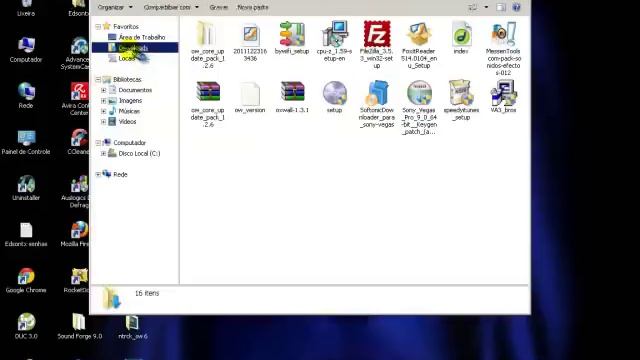Select the FileZilla win32 setup file
This screenshot has height=360, width=640.
pyautogui.click(x=377, y=33)
